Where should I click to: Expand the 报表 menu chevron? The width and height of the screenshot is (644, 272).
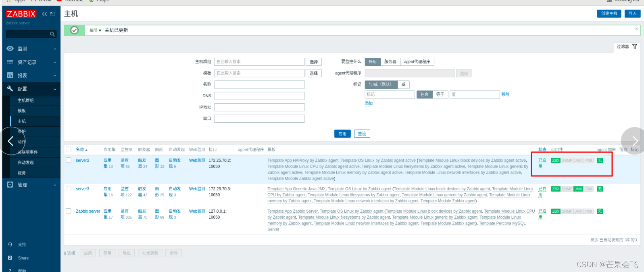(55, 75)
